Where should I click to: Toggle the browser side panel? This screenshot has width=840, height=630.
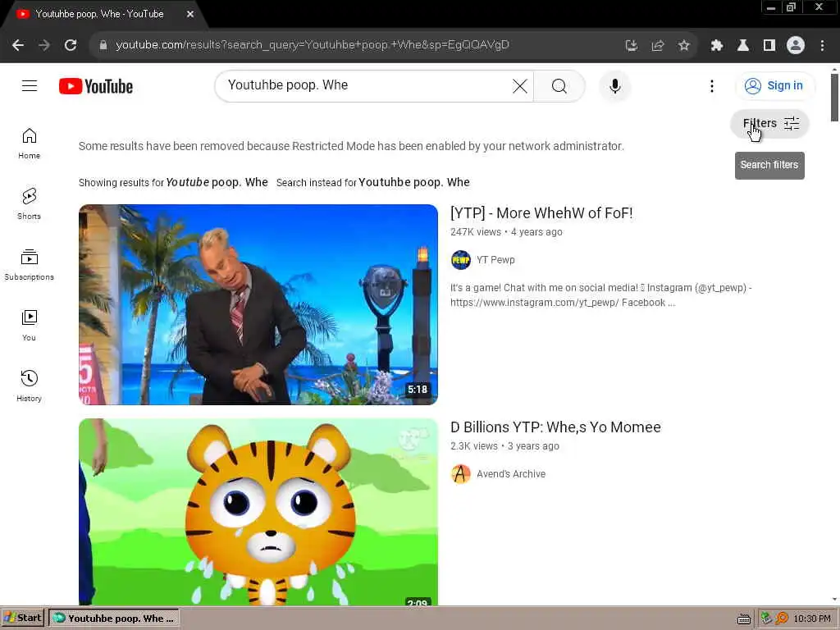tap(769, 46)
